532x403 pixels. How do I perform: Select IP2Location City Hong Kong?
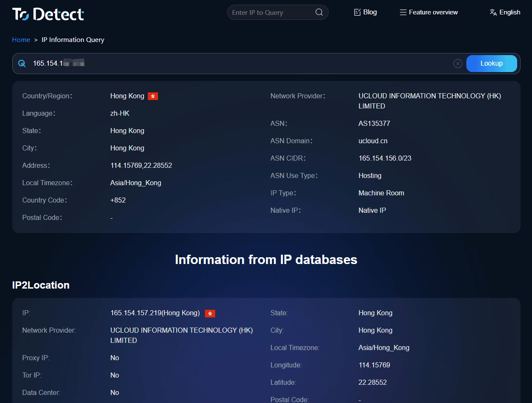point(375,330)
